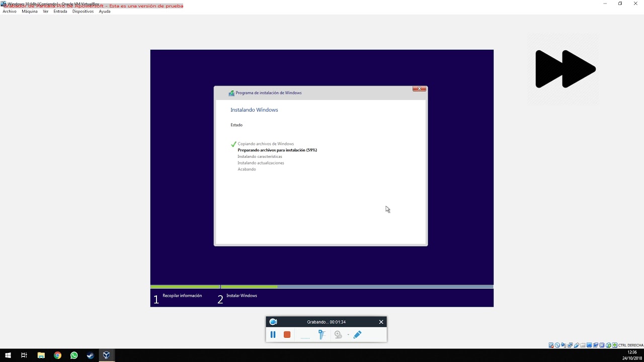Click 'Instalando actualizaciones' status line
This screenshot has height=362, width=644.
point(261,163)
